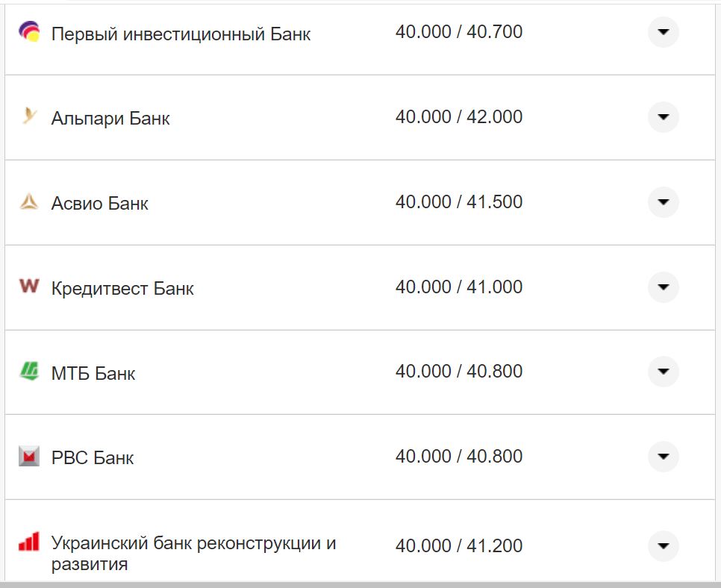Click the red W logo of Кредитвест Банк

pos(28,287)
